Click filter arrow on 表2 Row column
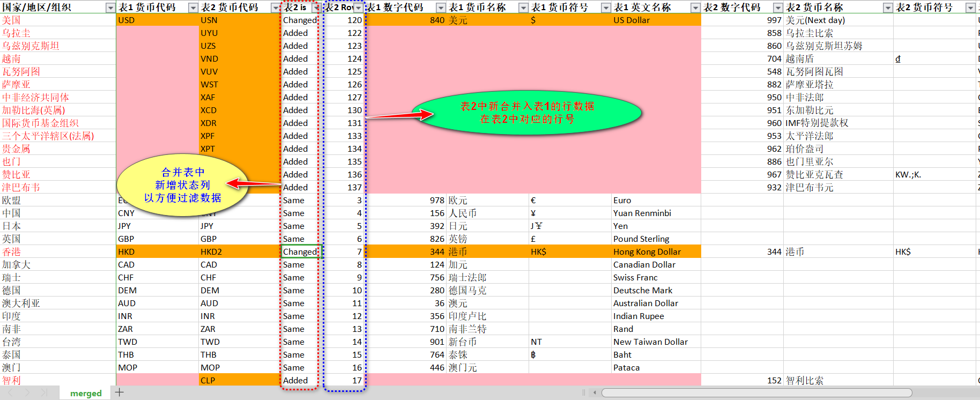This screenshot has height=400, width=980. tap(358, 8)
